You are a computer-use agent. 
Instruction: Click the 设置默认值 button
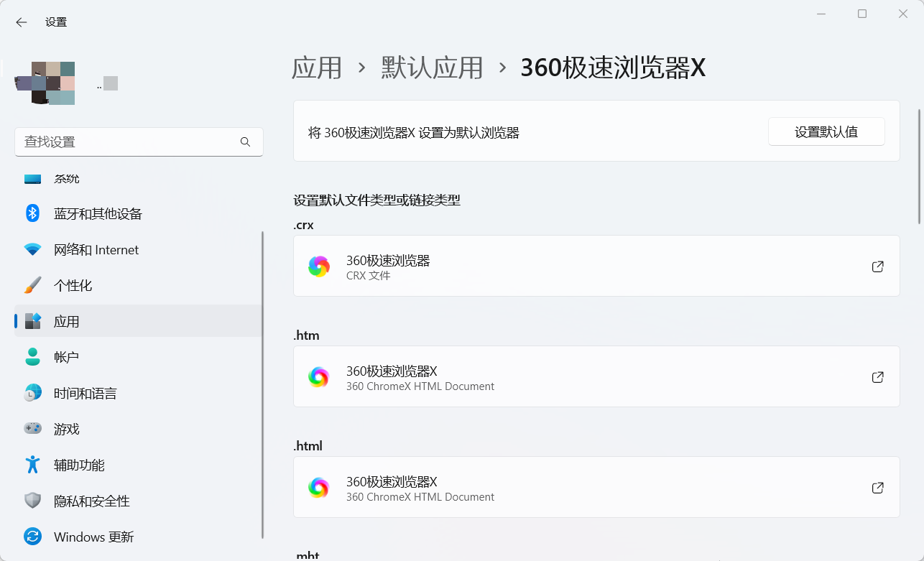tap(826, 131)
